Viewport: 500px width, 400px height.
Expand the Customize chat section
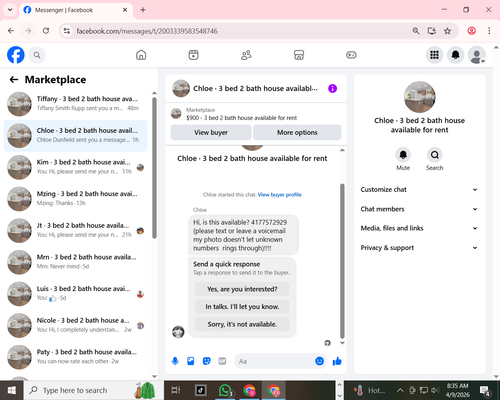coord(419,189)
